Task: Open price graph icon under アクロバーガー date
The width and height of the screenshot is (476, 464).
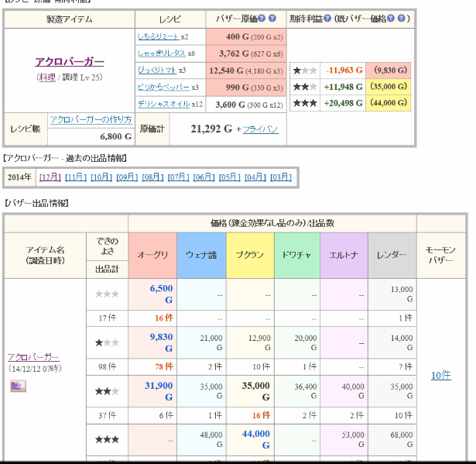Action: pyautogui.click(x=19, y=387)
